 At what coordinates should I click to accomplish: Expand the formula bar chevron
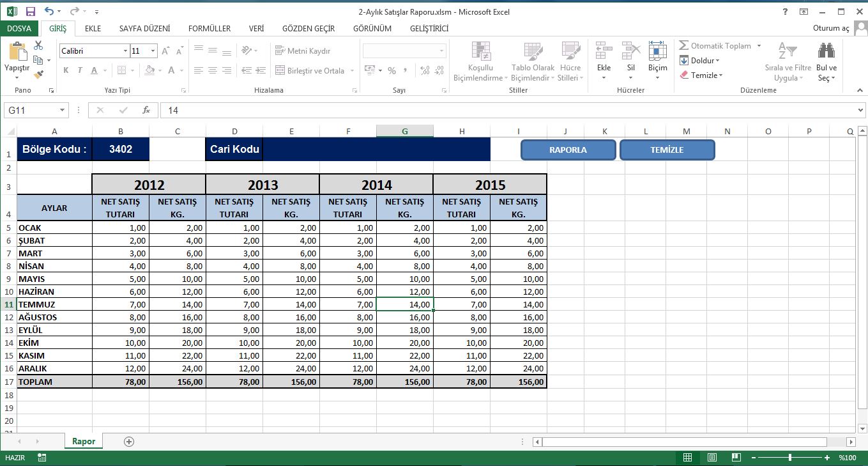click(x=860, y=111)
